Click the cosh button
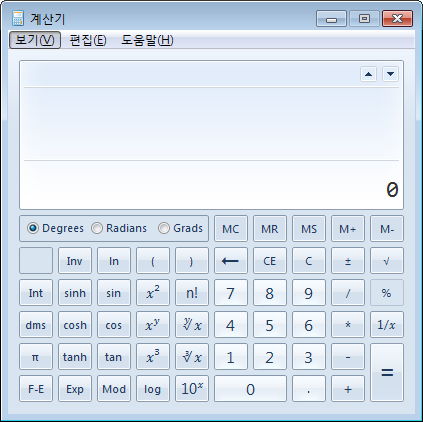Viewport: 423px width, 422px height. tap(75, 325)
